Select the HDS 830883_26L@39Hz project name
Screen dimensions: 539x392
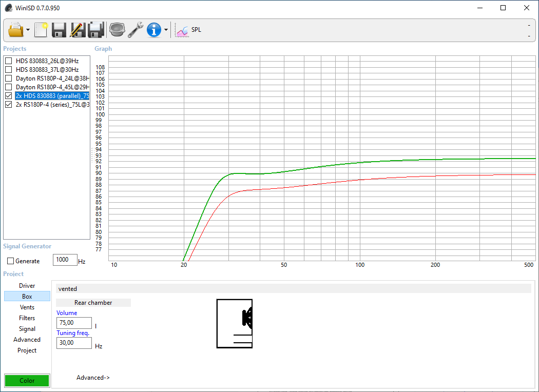pyautogui.click(x=47, y=61)
